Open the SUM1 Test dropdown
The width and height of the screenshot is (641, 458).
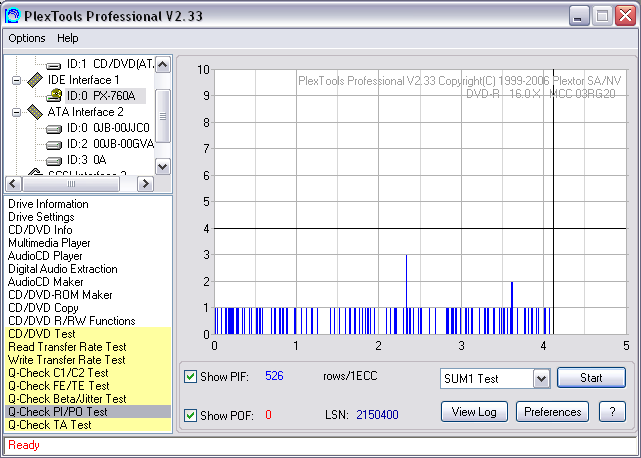pos(541,379)
